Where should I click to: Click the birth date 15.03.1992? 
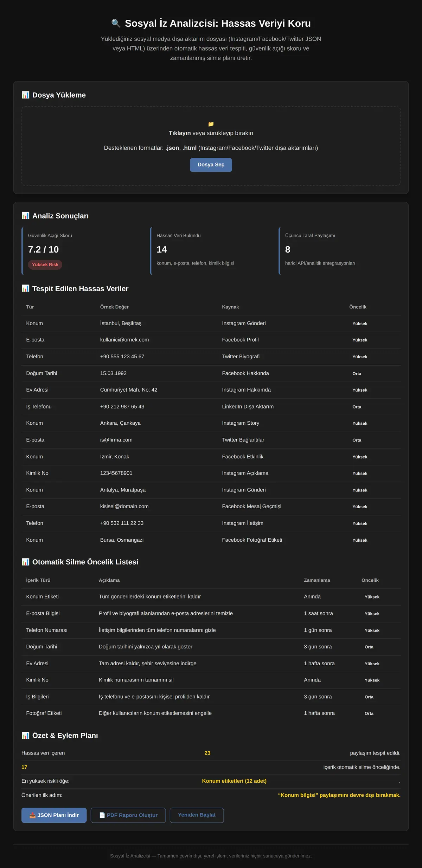pos(113,373)
